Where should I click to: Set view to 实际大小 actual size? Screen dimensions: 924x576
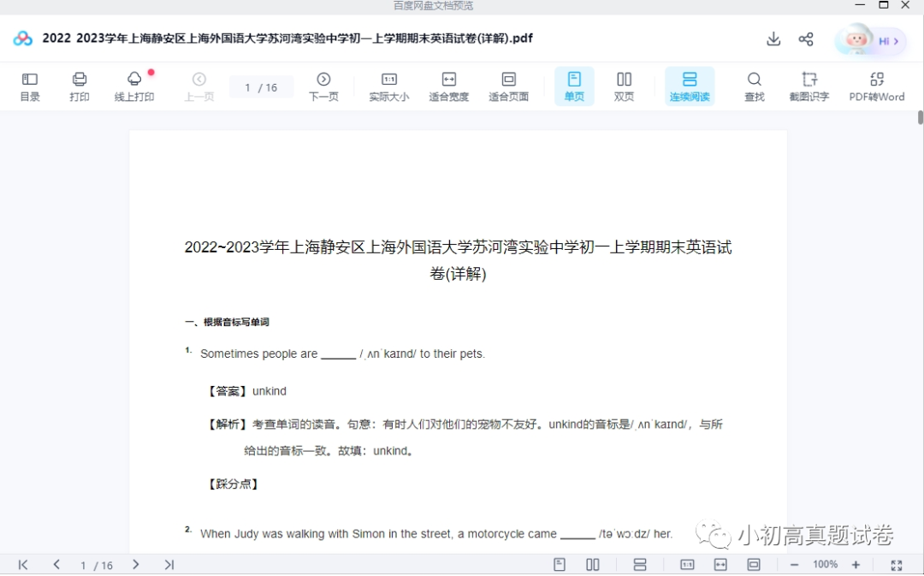tap(389, 86)
